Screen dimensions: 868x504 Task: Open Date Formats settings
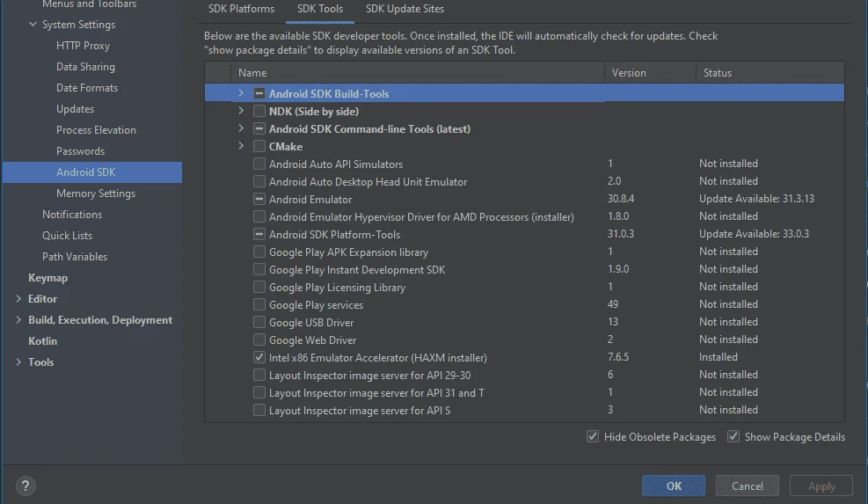pos(87,87)
